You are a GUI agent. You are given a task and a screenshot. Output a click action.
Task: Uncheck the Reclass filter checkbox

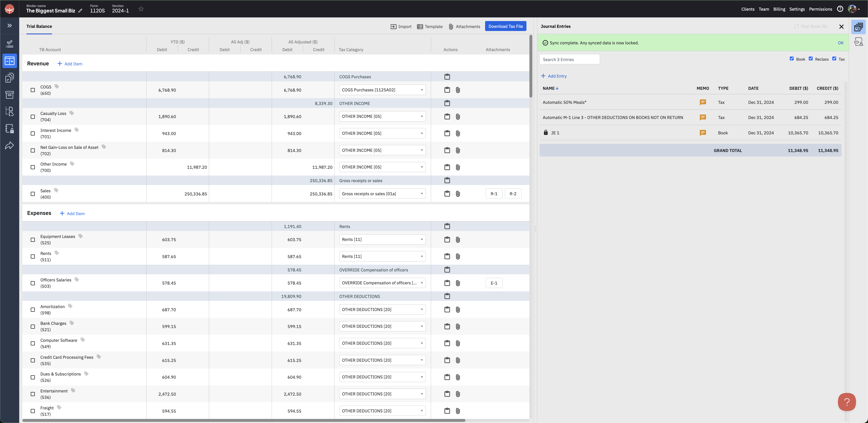[810, 59]
